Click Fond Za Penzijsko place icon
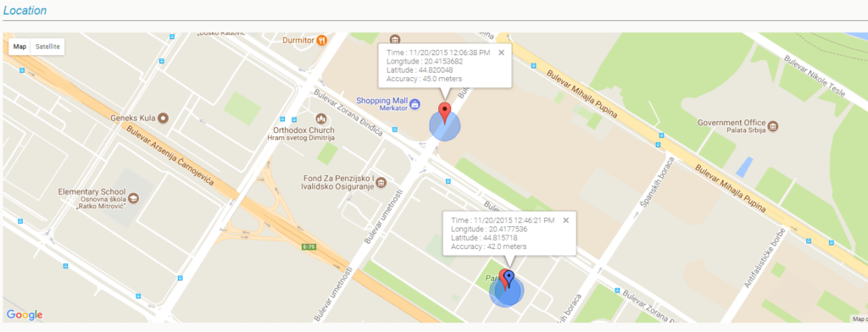 [381, 183]
